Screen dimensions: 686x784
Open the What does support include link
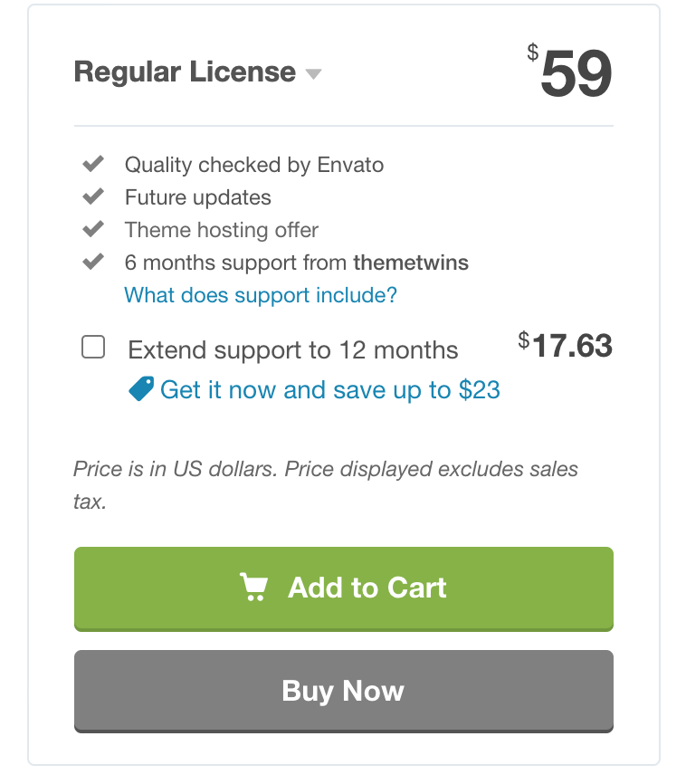[260, 295]
